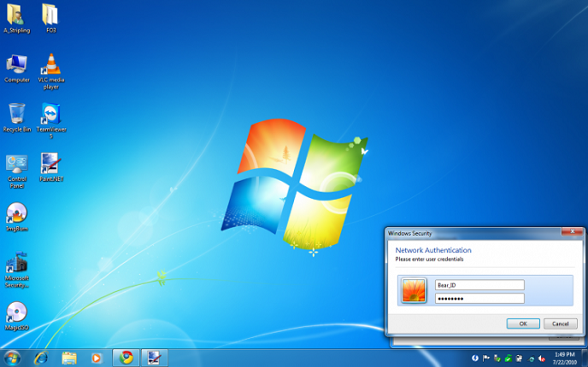
Task: Open Windows Explorer from the taskbar
Action: [x=70, y=357]
